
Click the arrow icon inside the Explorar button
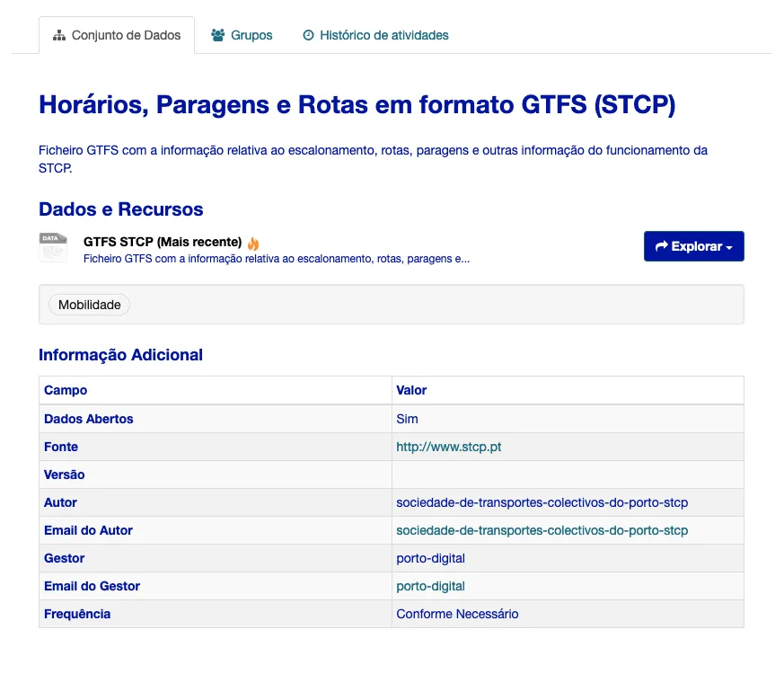pyautogui.click(x=662, y=245)
